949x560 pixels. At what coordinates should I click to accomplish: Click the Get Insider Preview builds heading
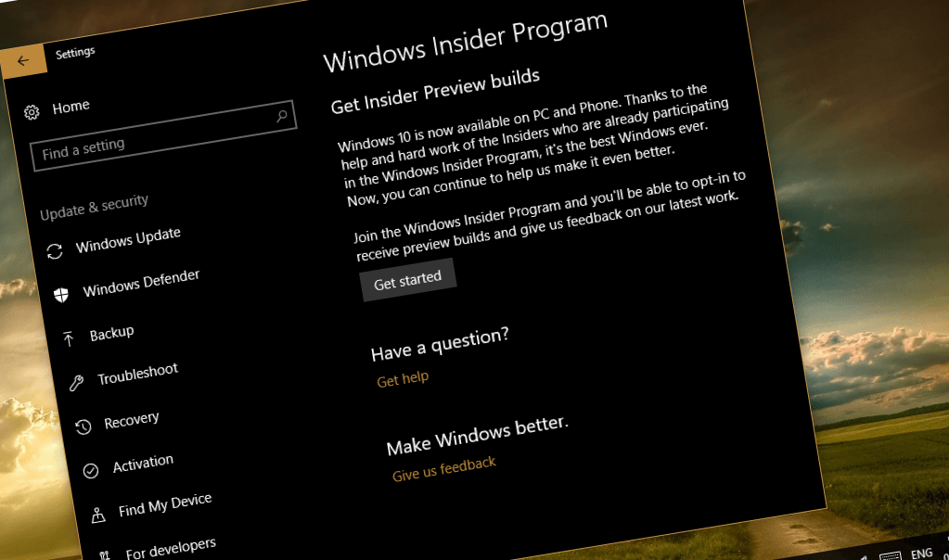[435, 91]
